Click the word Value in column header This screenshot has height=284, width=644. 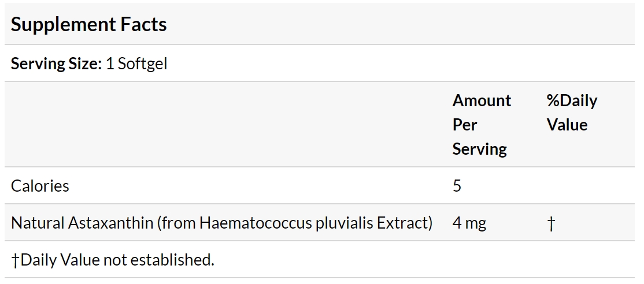[567, 125]
